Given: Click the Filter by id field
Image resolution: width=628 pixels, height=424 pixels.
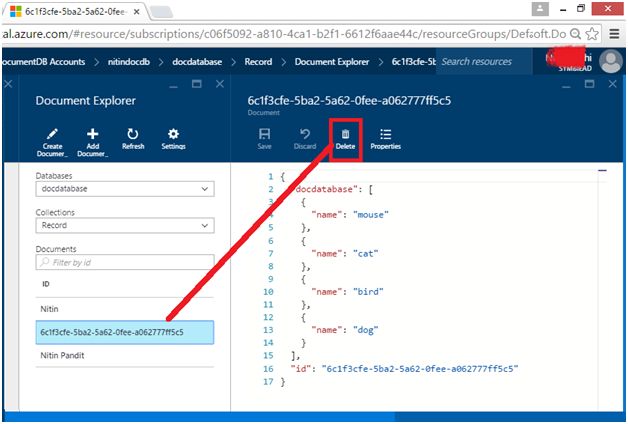Looking at the screenshot, I should coord(125,262).
